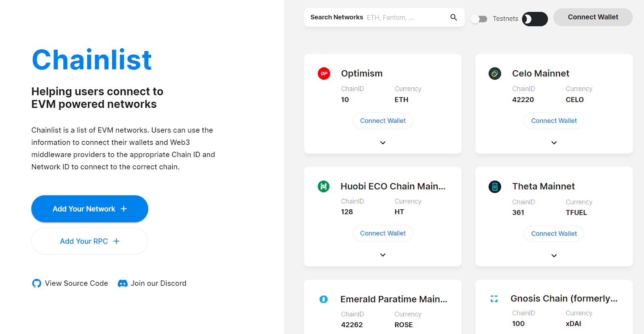
Task: Enable the Testnets toggle switch
Action: 479,19
